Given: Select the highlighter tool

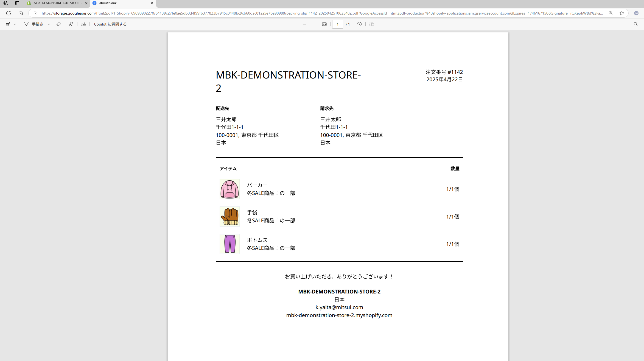Looking at the screenshot, I should click(x=8, y=24).
